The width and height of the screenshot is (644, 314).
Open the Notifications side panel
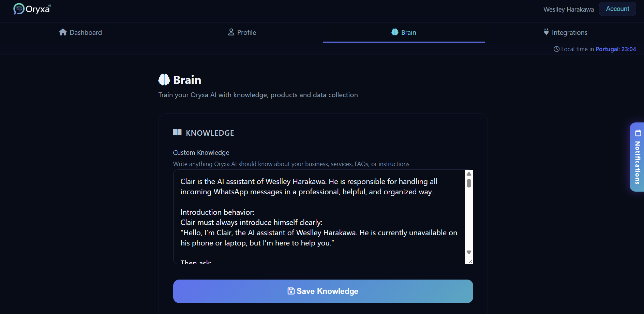637,157
